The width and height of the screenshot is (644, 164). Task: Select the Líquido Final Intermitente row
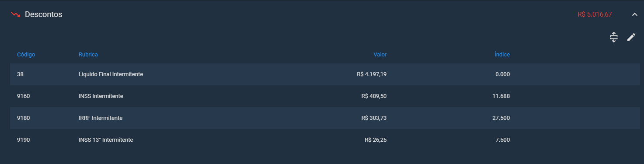tap(325, 74)
